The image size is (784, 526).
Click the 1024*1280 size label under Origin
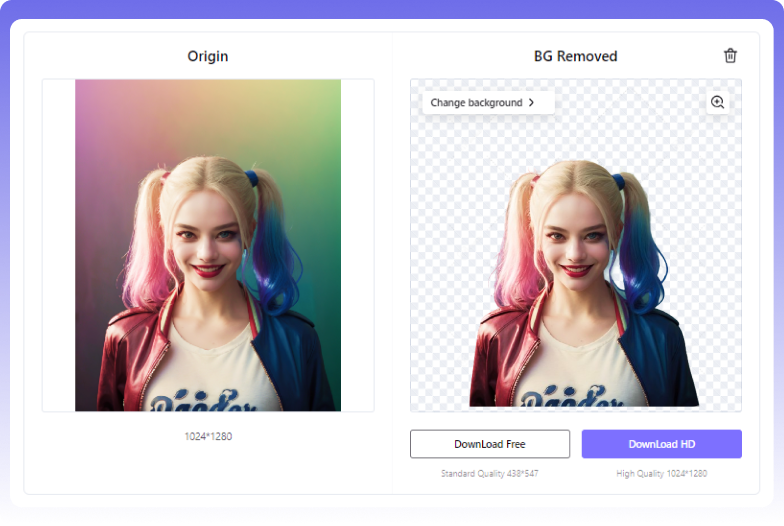pyautogui.click(x=208, y=436)
